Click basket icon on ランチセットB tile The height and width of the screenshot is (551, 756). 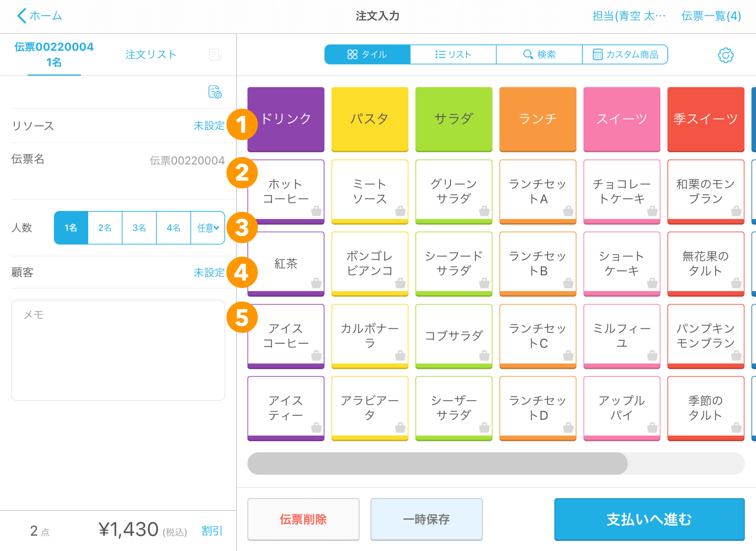(x=568, y=283)
